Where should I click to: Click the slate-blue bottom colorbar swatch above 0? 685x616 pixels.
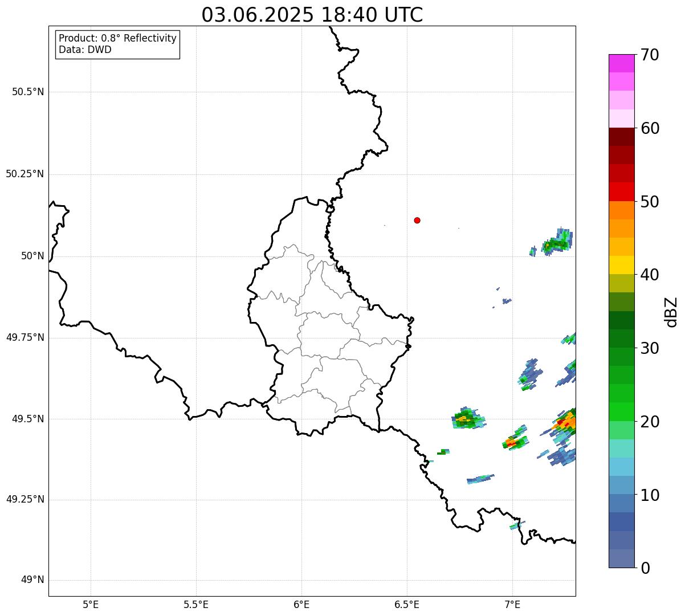pyautogui.click(x=621, y=558)
